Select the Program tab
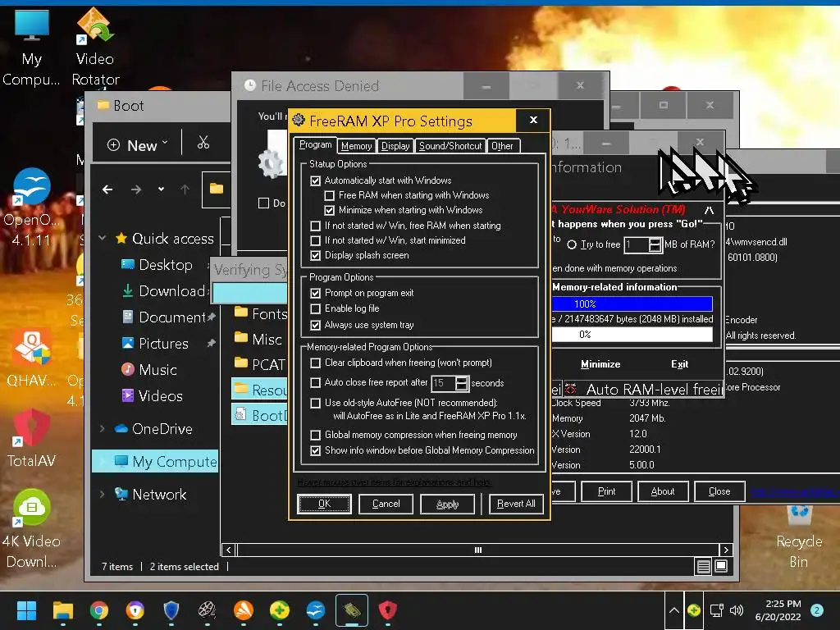 (x=316, y=144)
